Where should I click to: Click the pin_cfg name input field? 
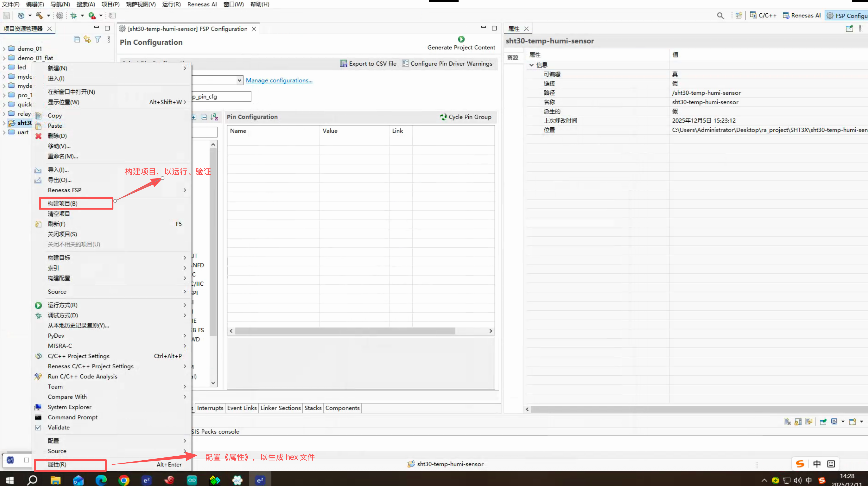tap(221, 96)
